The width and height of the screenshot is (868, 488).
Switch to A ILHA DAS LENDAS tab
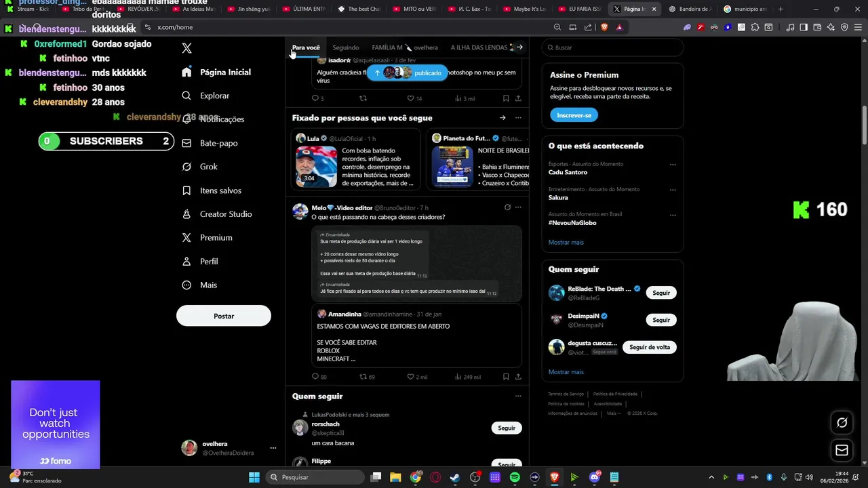(479, 47)
